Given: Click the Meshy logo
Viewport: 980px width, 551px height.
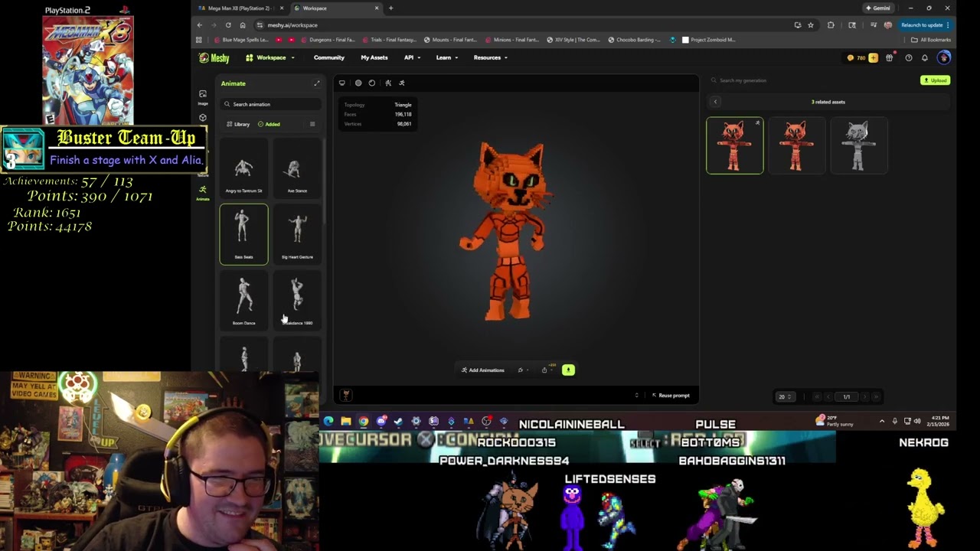Looking at the screenshot, I should 214,57.
